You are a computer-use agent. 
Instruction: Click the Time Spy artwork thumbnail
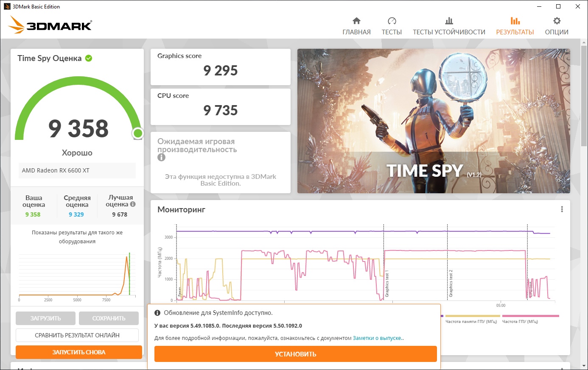(x=434, y=121)
